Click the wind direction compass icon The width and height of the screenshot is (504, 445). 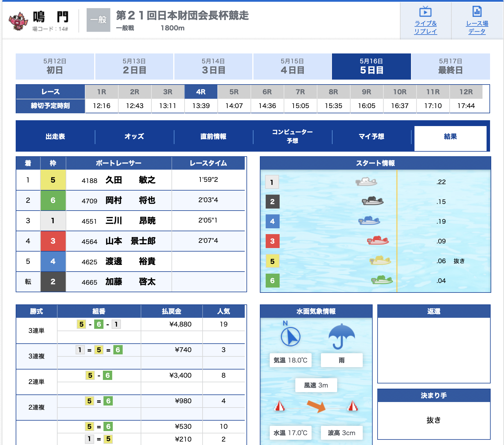290,336
